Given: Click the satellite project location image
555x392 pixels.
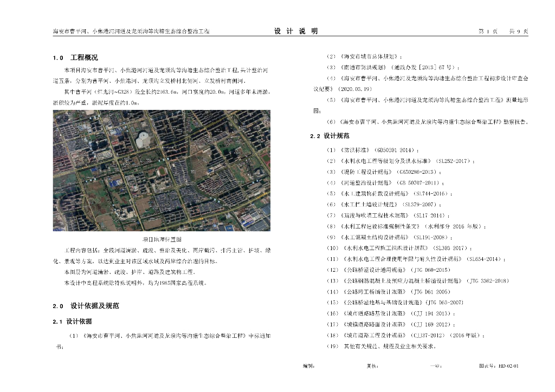Looking at the screenshot, I should point(162,171).
